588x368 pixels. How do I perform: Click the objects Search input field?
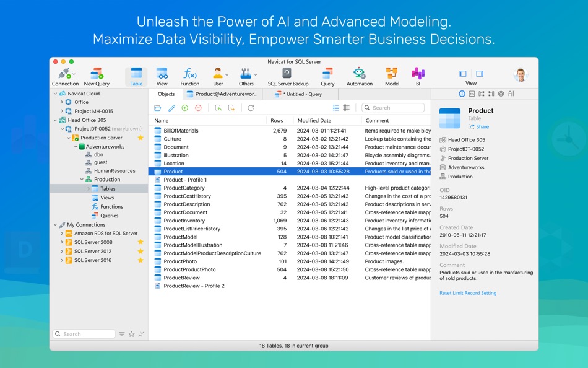(393, 108)
